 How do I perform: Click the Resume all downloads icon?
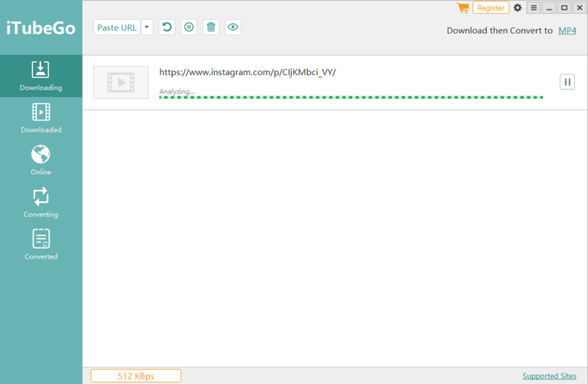coord(167,28)
